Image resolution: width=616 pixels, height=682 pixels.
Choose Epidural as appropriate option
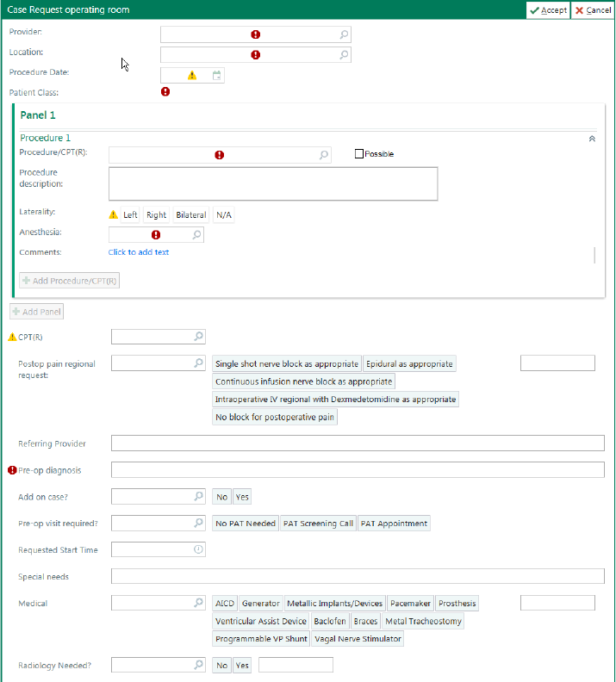click(x=409, y=364)
